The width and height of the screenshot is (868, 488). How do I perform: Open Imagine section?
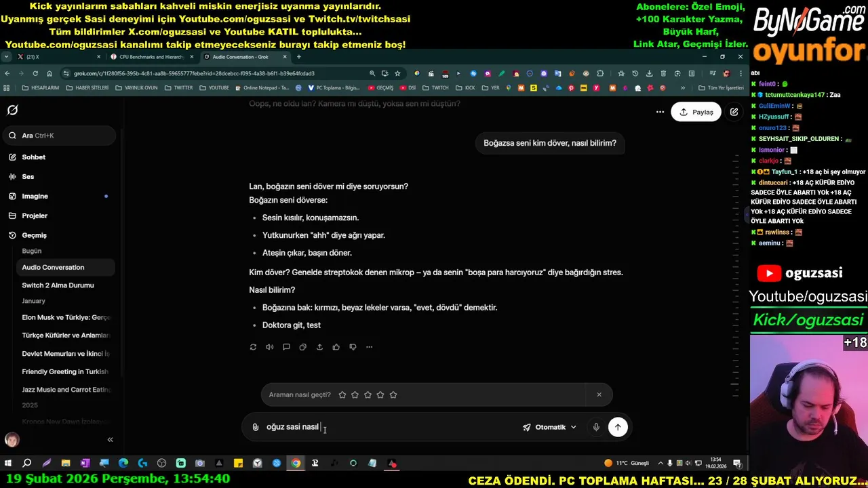35,197
